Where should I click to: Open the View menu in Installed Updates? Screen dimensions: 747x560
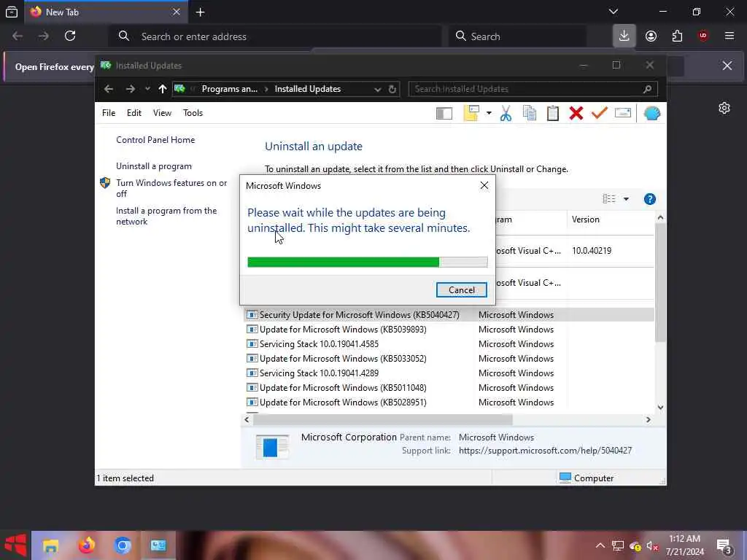click(x=162, y=113)
